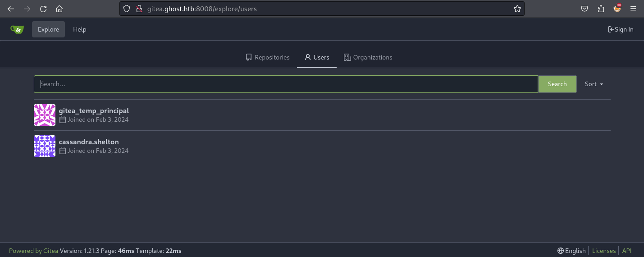Switch to the Organizations tab

click(368, 57)
